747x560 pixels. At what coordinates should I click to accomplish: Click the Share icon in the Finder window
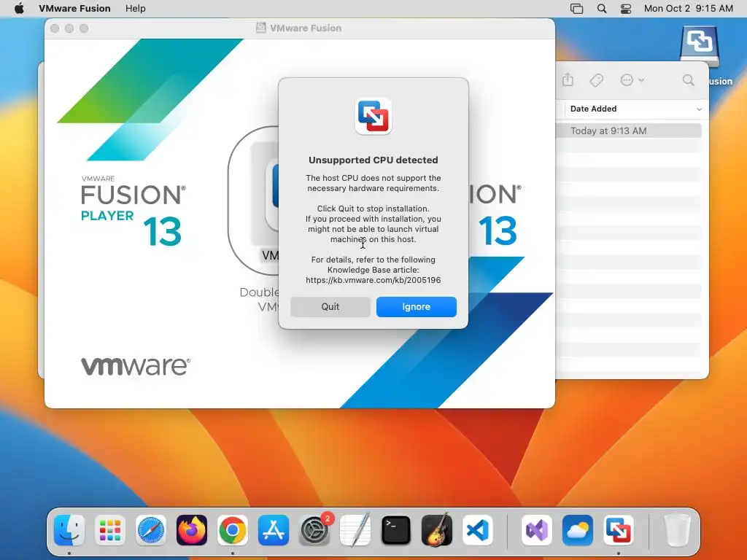click(x=568, y=80)
